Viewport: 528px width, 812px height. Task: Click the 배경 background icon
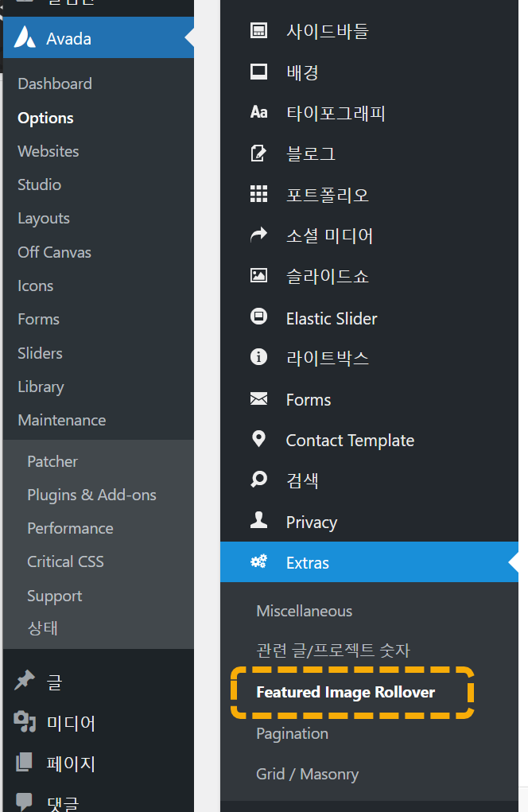click(x=258, y=72)
